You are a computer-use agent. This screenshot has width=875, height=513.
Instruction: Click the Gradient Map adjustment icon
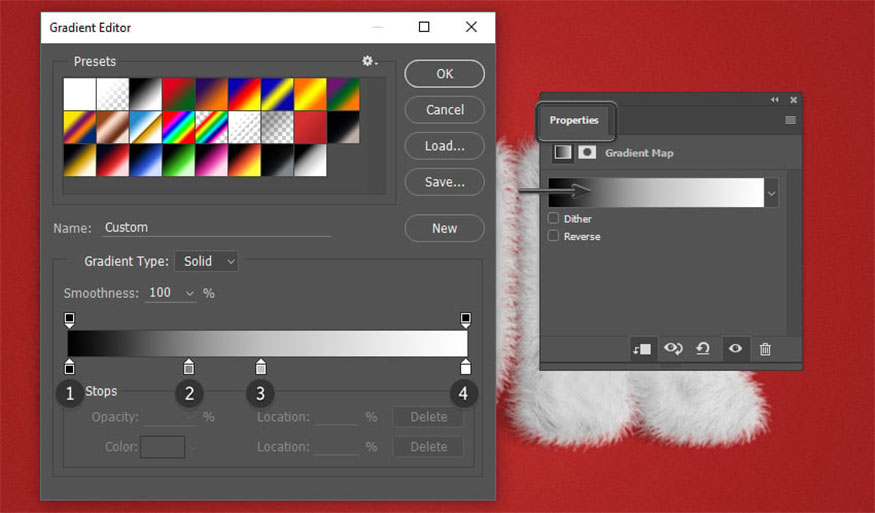pyautogui.click(x=563, y=153)
